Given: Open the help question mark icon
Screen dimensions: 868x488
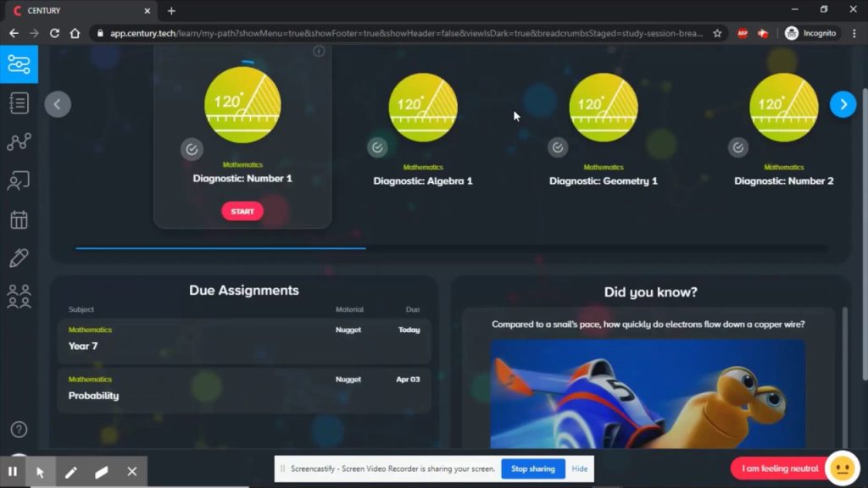Looking at the screenshot, I should [19, 430].
